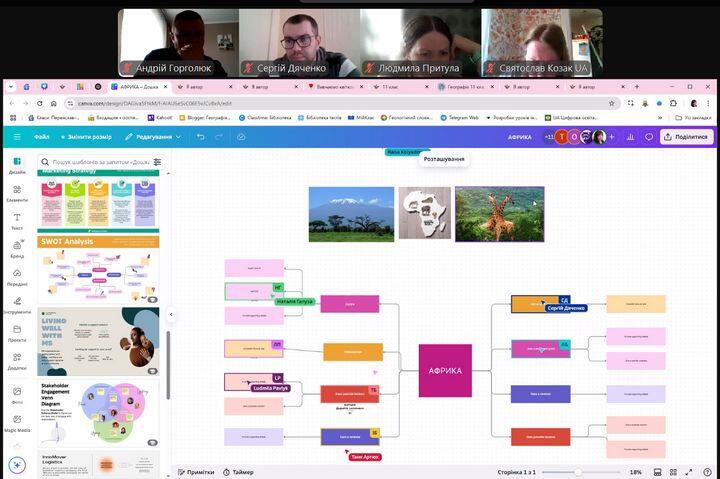720x479 pixels.
Task: Reload the page in Chrome
Action: [39, 104]
